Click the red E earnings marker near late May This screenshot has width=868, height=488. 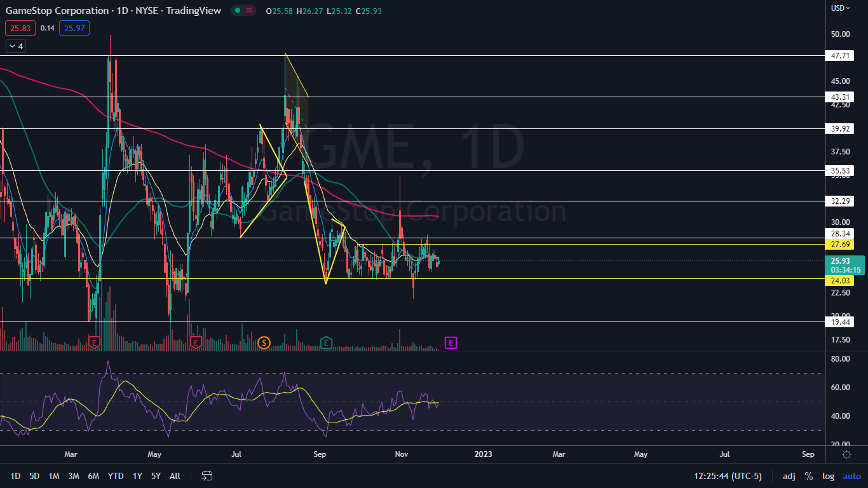pyautogui.click(x=195, y=342)
